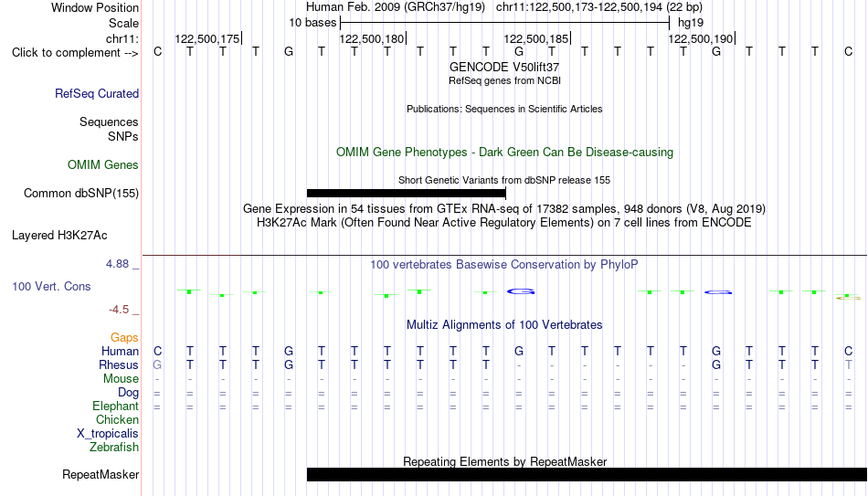Click the gray G in the Rhesus row start
This screenshot has height=496, width=868.
click(x=157, y=365)
